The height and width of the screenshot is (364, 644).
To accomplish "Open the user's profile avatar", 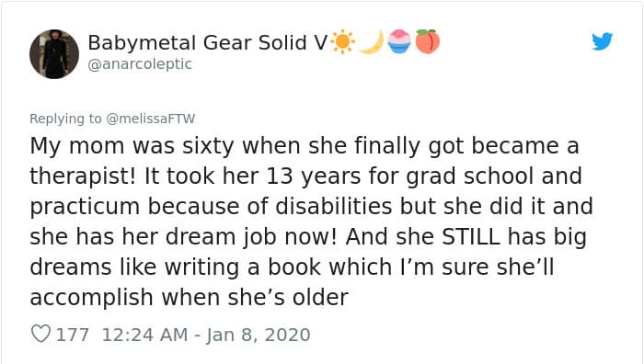I will click(x=53, y=53).
